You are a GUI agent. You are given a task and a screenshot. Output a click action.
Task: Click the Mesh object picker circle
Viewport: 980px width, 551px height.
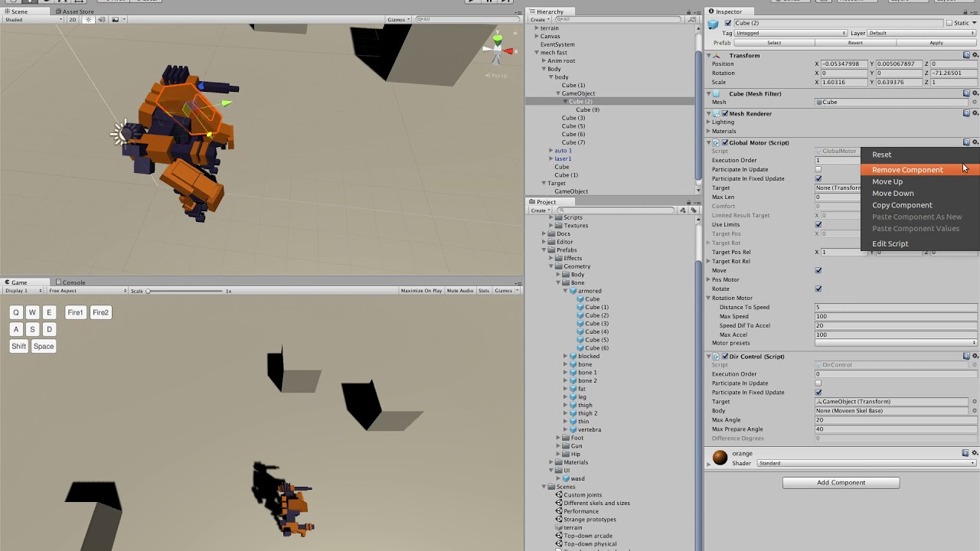(x=975, y=102)
